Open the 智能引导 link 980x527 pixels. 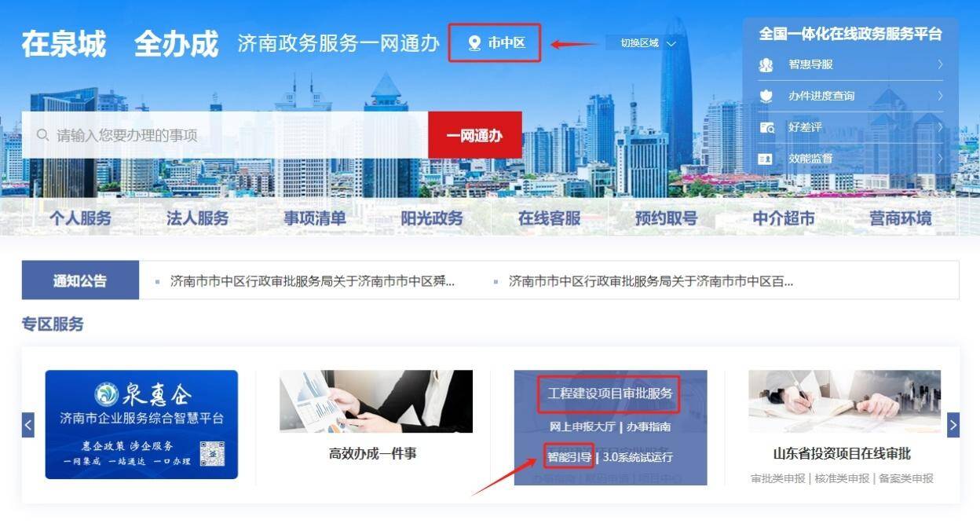[x=569, y=456]
